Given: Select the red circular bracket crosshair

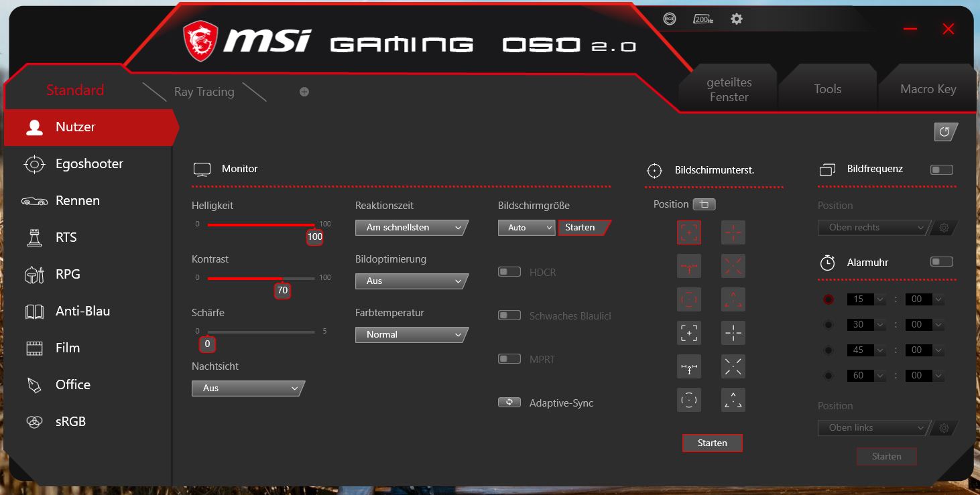Looking at the screenshot, I should point(689,299).
